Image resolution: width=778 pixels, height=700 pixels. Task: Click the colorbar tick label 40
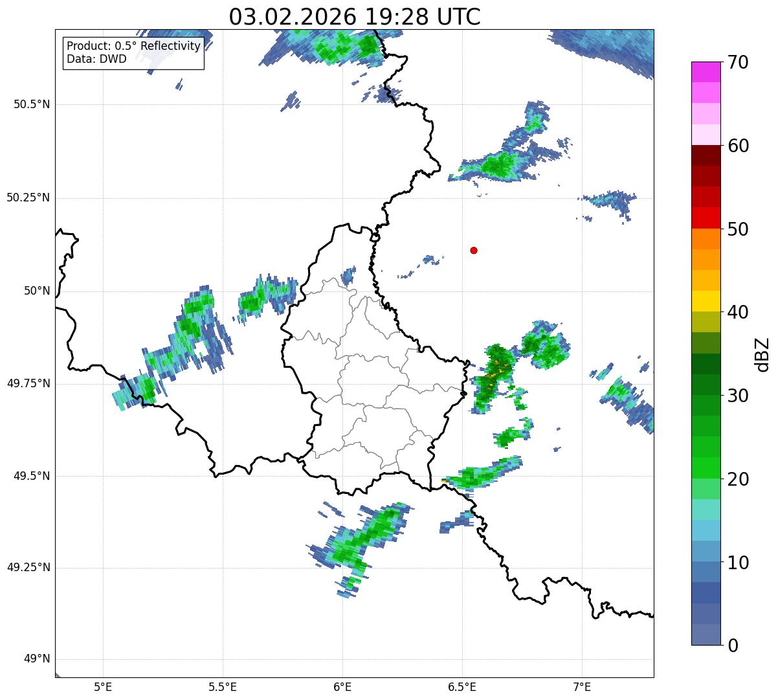click(x=738, y=312)
